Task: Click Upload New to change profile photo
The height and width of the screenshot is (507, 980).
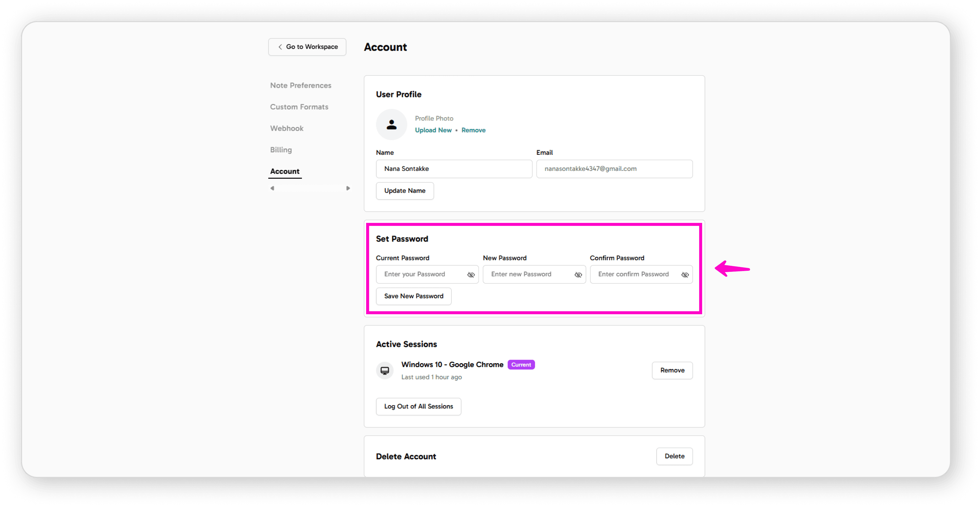Action: [433, 130]
